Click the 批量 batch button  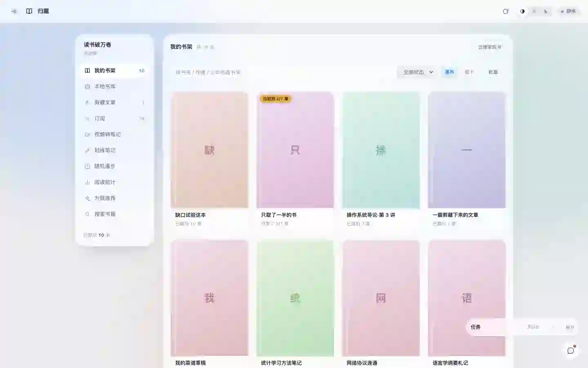click(x=493, y=72)
